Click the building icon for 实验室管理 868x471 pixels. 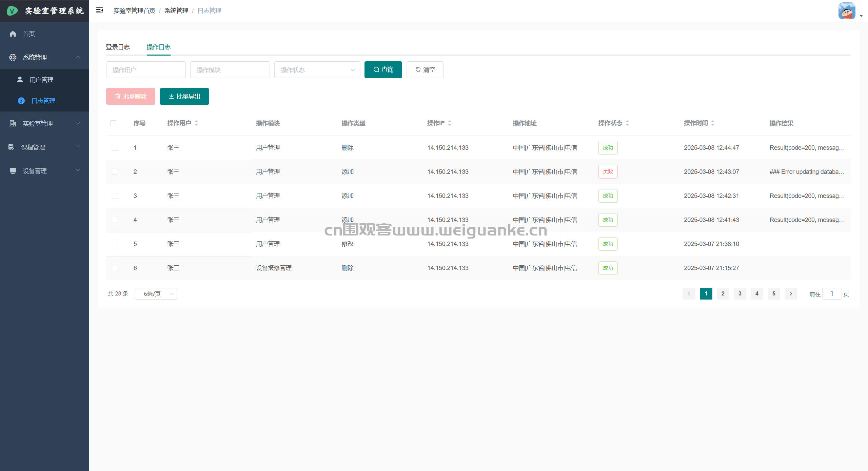[x=13, y=123]
